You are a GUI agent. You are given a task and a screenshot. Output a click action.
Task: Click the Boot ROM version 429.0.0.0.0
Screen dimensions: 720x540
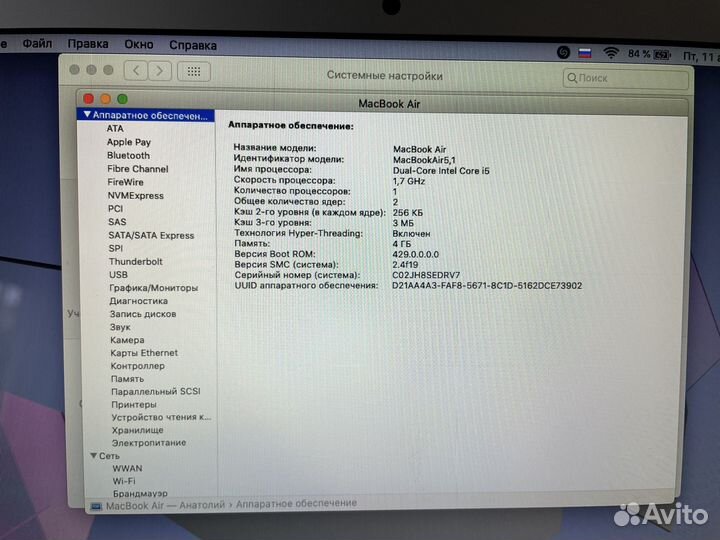[x=416, y=254]
